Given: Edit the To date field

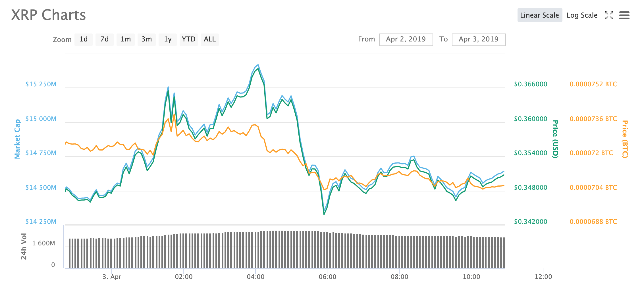Looking at the screenshot, I should pyautogui.click(x=479, y=39).
